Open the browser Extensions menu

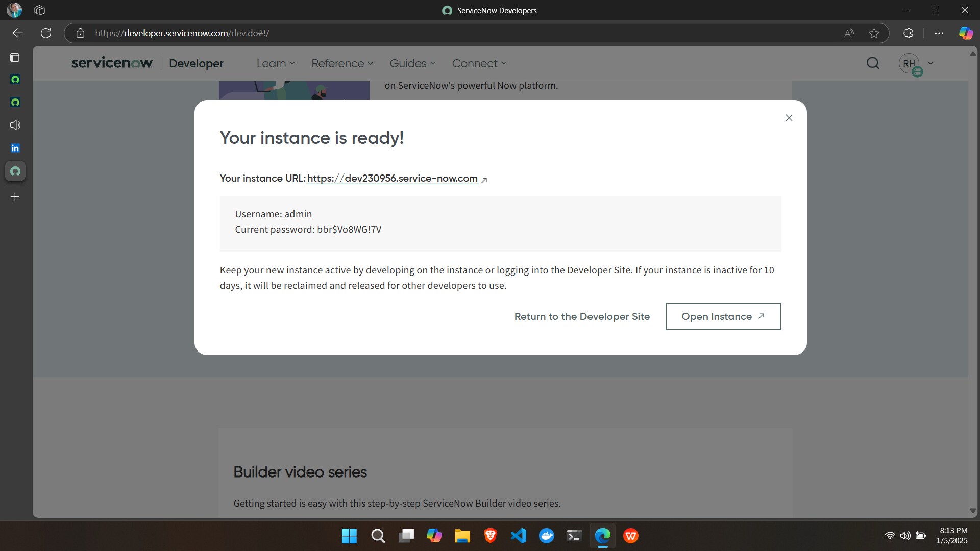point(908,33)
